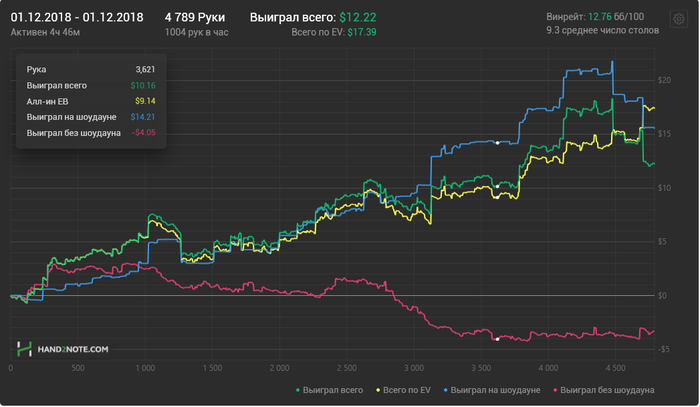The height and width of the screenshot is (407, 700).
Task: Click the HAND2NOTE.COM logo
Action: 62,349
